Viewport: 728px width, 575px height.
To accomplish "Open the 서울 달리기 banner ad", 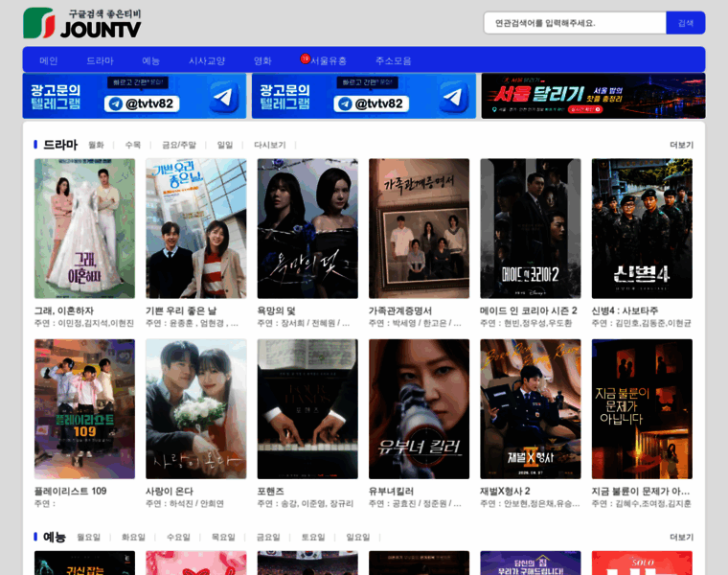I will tap(593, 96).
